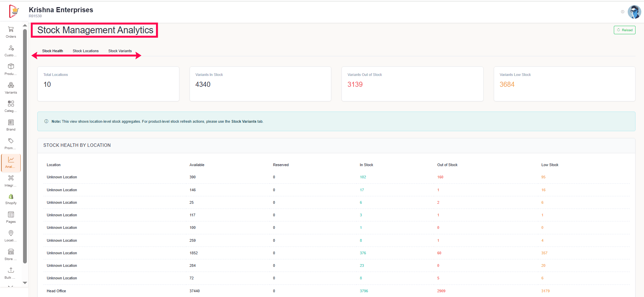This screenshot has height=297, width=644.
Task: Select the Stock Health tab
Action: (53, 51)
